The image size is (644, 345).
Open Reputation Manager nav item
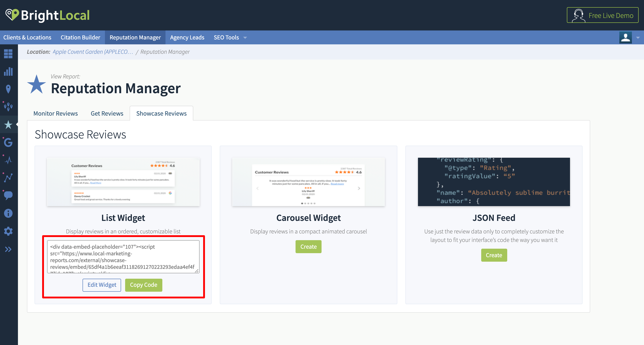coord(135,37)
